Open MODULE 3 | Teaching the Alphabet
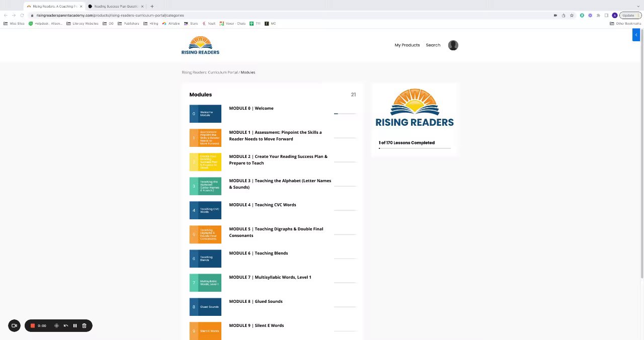This screenshot has width=644, height=340. pos(280,184)
